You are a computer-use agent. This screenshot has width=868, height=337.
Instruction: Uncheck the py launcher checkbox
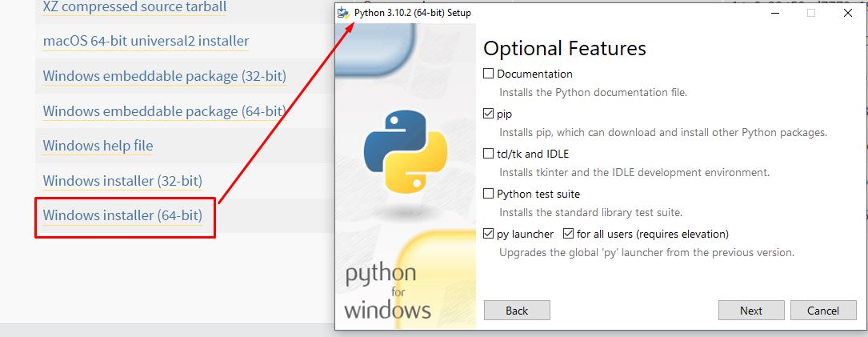[x=489, y=234]
